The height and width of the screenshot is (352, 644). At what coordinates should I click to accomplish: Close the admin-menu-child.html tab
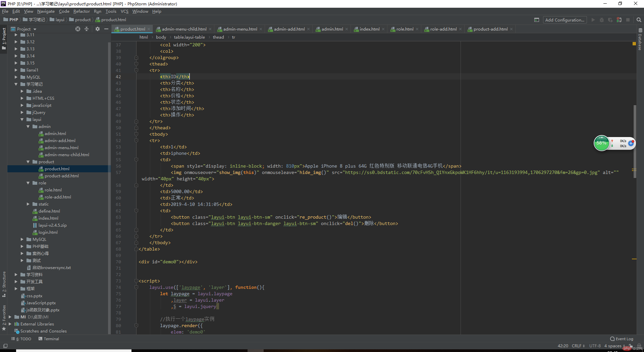210,29
